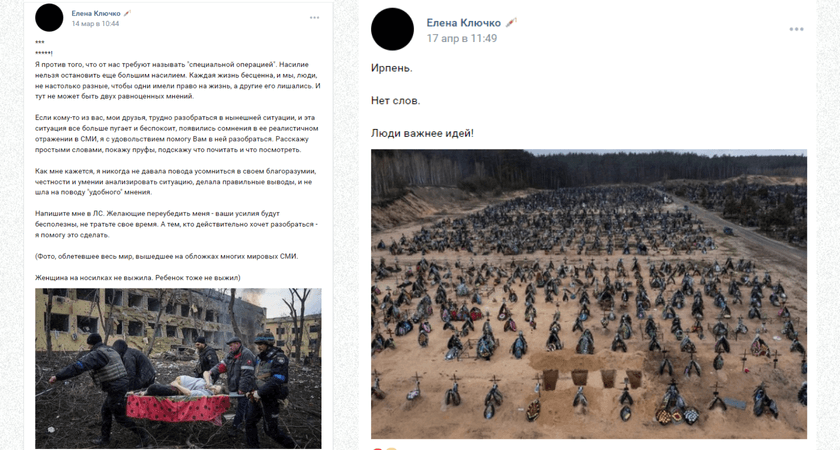This screenshot has width=840, height=450.
Task: Click the 'Ирпень.' text in the right post
Action: 392,68
